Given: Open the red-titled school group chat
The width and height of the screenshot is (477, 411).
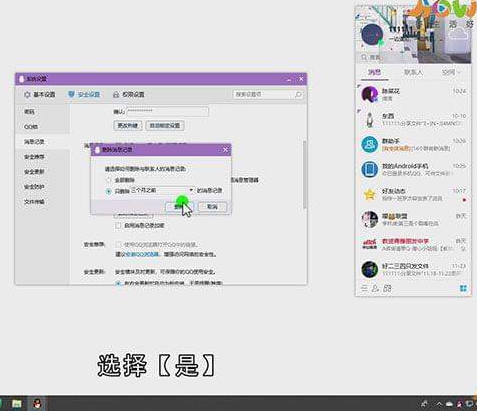Looking at the screenshot, I should tap(413, 244).
